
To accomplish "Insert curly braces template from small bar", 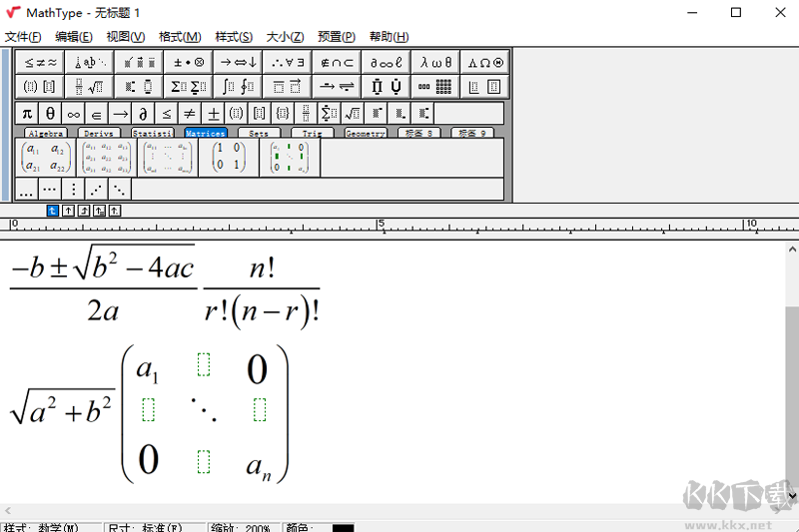I will pyautogui.click(x=283, y=113).
